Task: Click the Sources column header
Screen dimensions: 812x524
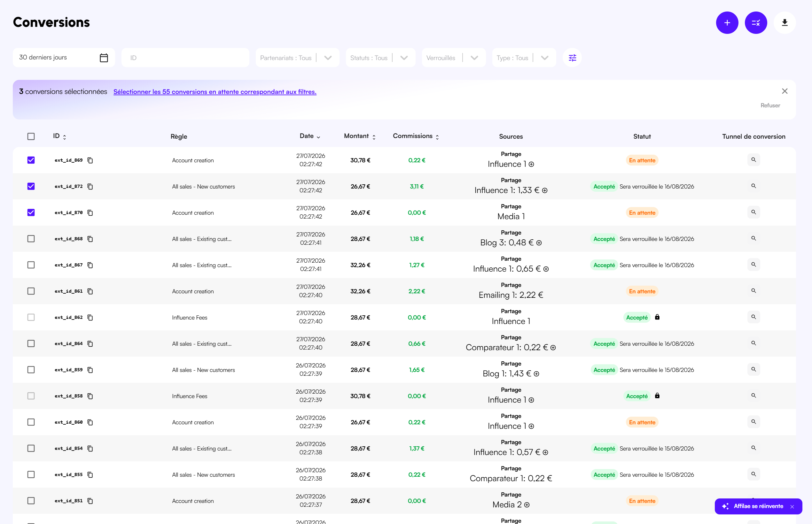Action: (511, 136)
